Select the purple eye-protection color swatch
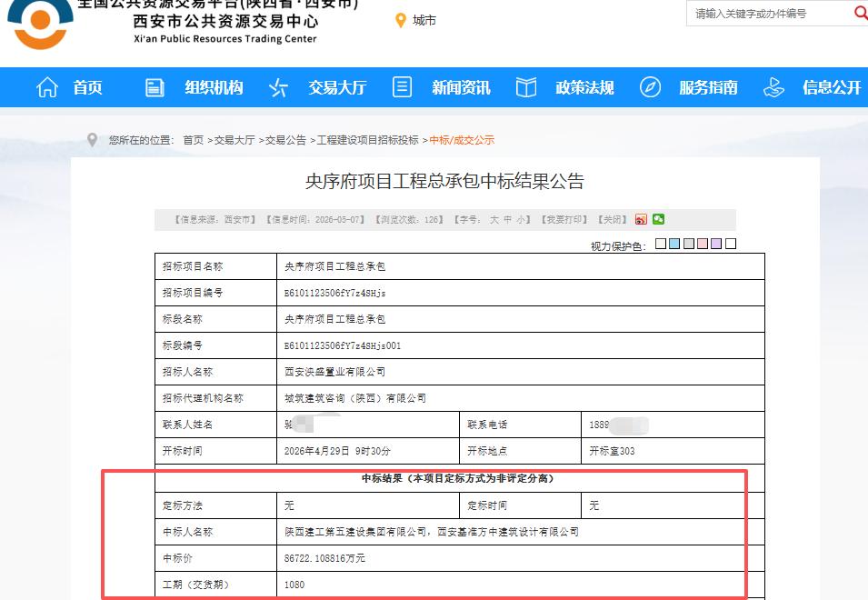The width and height of the screenshot is (868, 600). (x=716, y=244)
